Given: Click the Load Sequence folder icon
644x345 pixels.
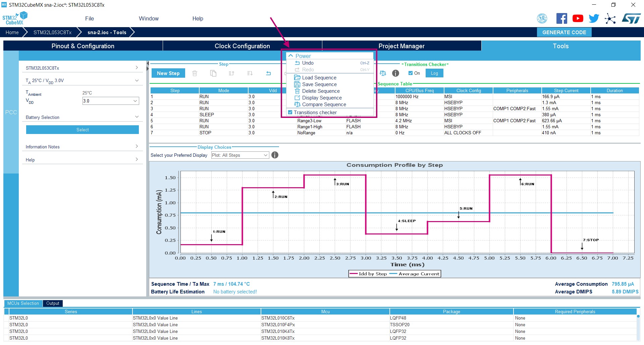Looking at the screenshot, I should coord(297,78).
